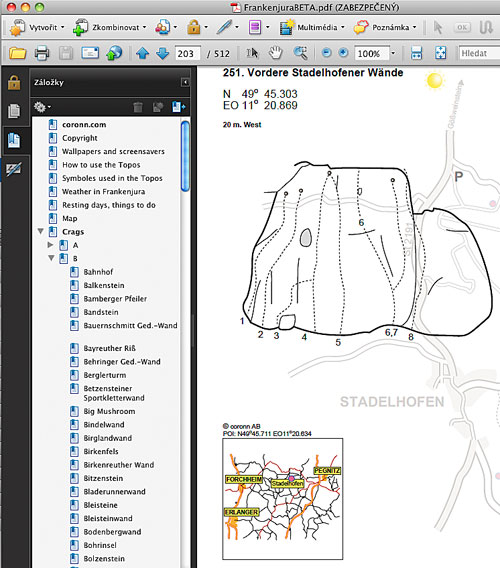Select the marquee zoom tool
This screenshot has width=500, height=568.
click(x=300, y=53)
